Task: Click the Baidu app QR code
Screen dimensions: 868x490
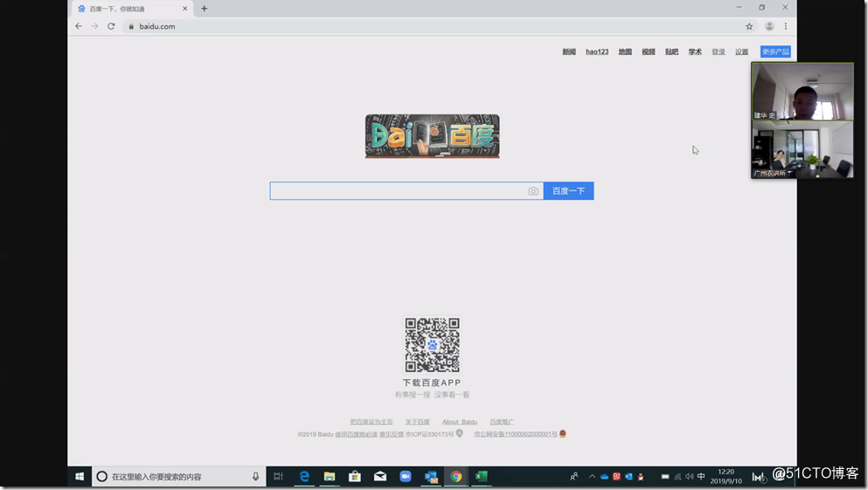Action: tap(432, 344)
